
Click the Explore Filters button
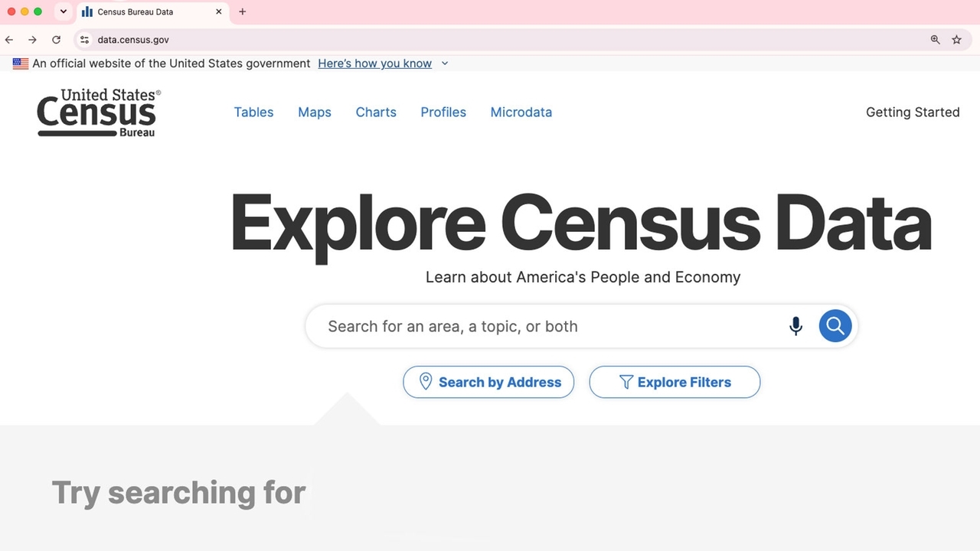(675, 382)
